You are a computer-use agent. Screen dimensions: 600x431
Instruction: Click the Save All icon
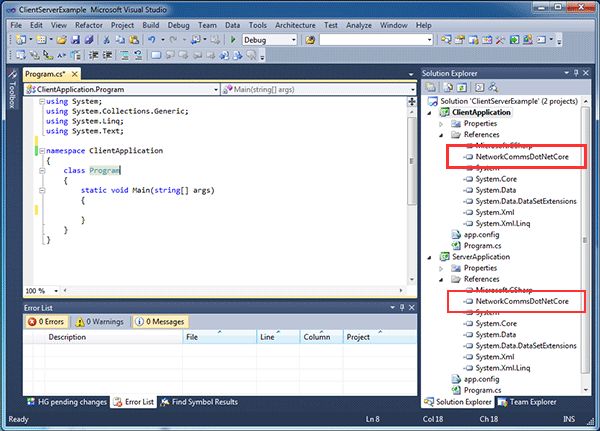coord(89,40)
